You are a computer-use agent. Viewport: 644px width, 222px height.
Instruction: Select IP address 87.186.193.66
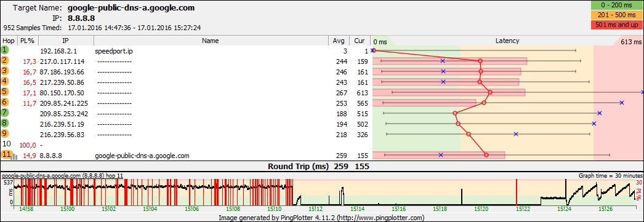click(x=62, y=72)
